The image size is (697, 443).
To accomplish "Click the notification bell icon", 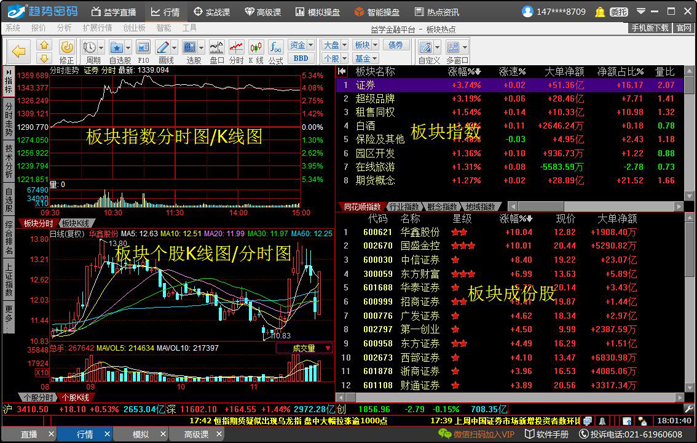I will (x=601, y=11).
